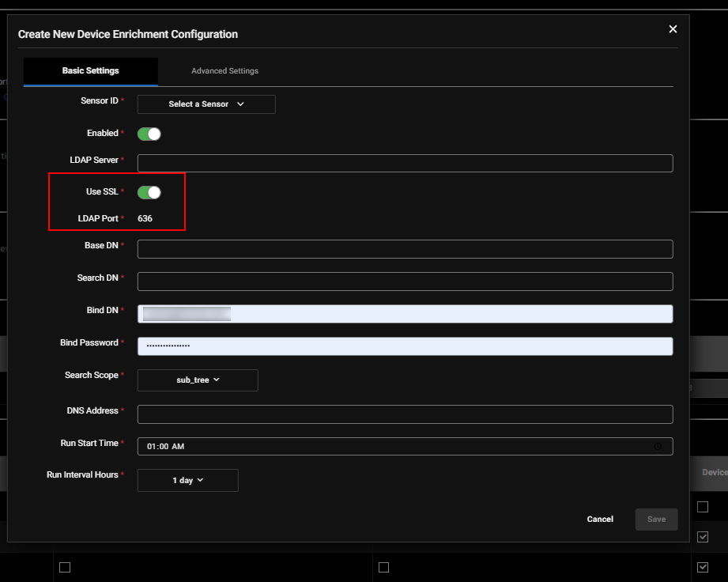The height and width of the screenshot is (582, 728).
Task: Edit the Run Start Time field
Action: point(395,447)
